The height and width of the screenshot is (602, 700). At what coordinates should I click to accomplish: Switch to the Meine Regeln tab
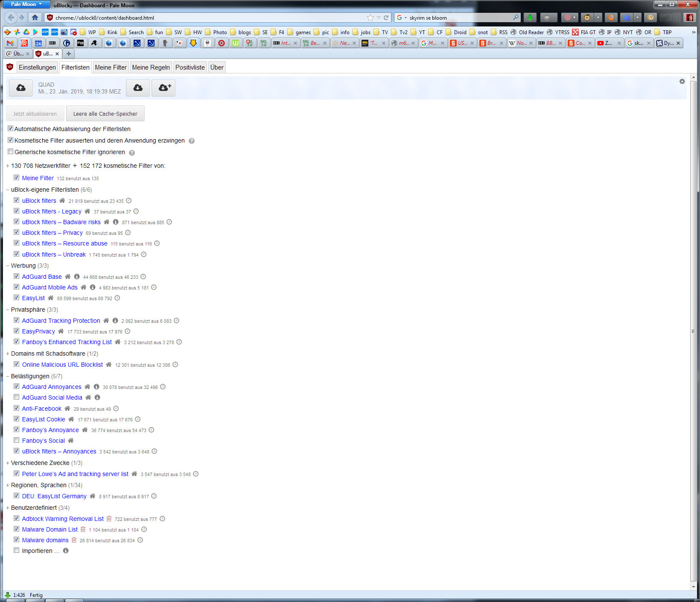click(x=151, y=67)
